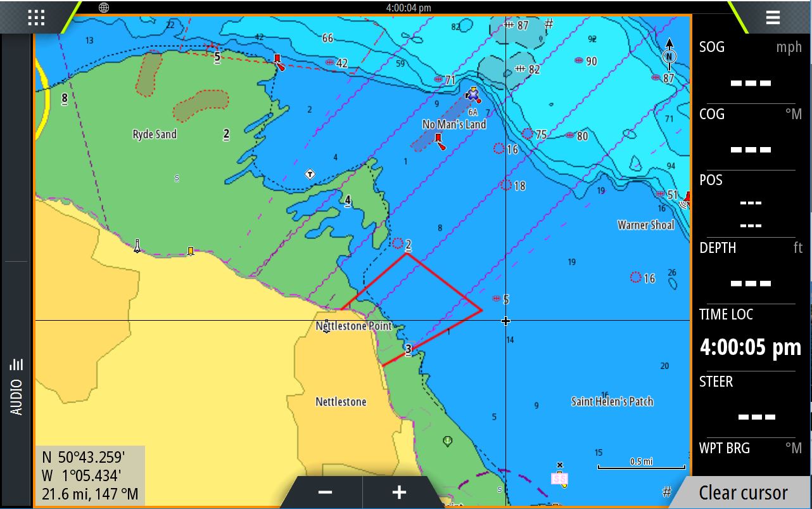Tap the 0.5 mi scale bar
Image resolution: width=812 pixels, height=509 pixels.
tap(640, 463)
